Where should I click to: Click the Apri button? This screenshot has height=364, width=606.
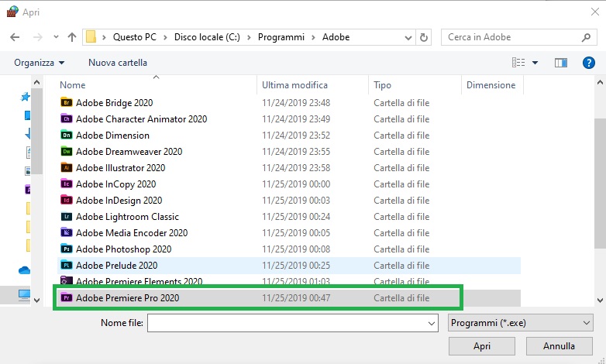pyautogui.click(x=482, y=346)
